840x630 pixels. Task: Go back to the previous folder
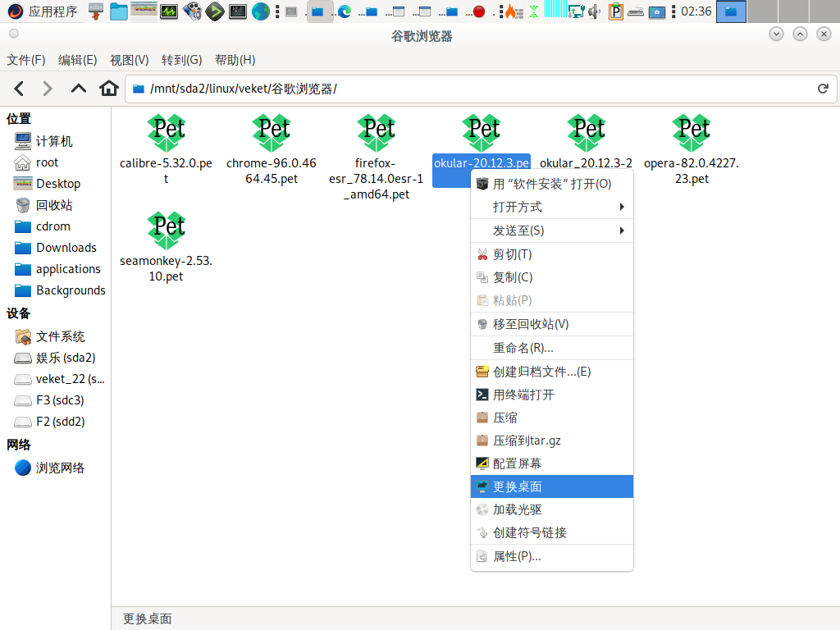[x=19, y=89]
